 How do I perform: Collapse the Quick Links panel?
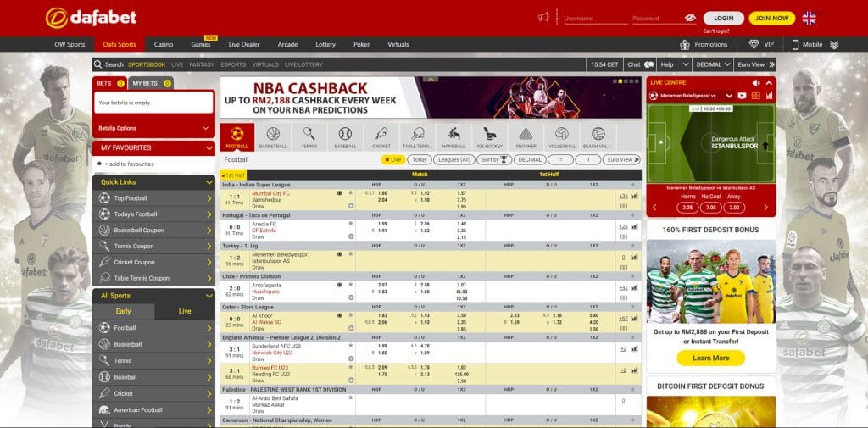209,182
